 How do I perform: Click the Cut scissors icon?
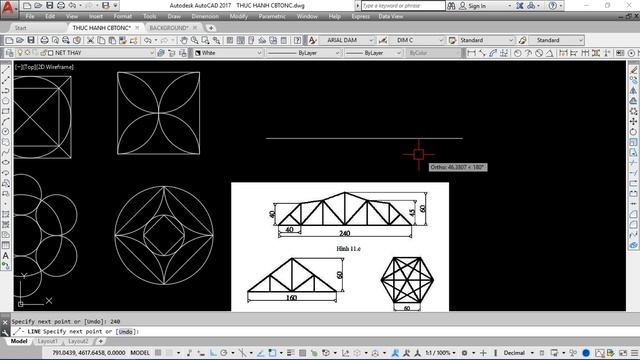point(91,40)
